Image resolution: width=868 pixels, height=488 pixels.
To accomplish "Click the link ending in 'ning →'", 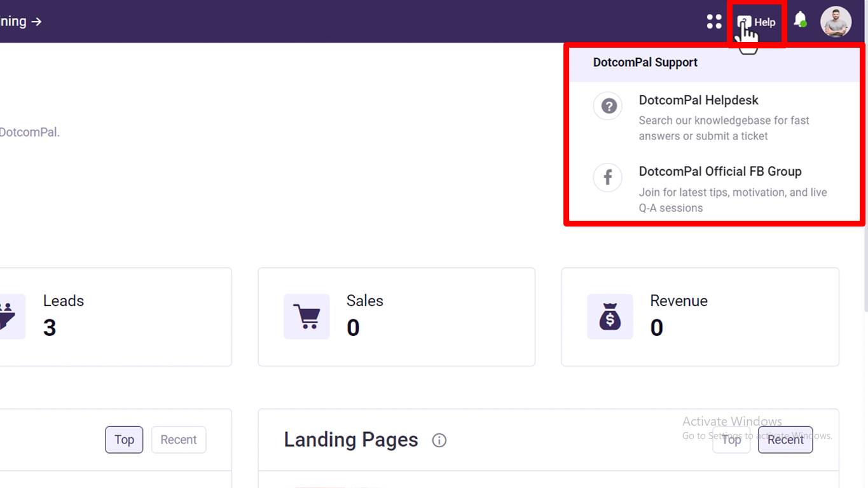I will [21, 22].
